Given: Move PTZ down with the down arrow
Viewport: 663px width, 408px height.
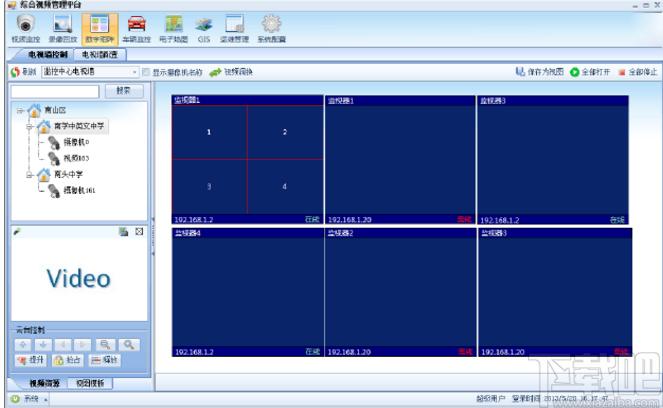Looking at the screenshot, I should [43, 345].
